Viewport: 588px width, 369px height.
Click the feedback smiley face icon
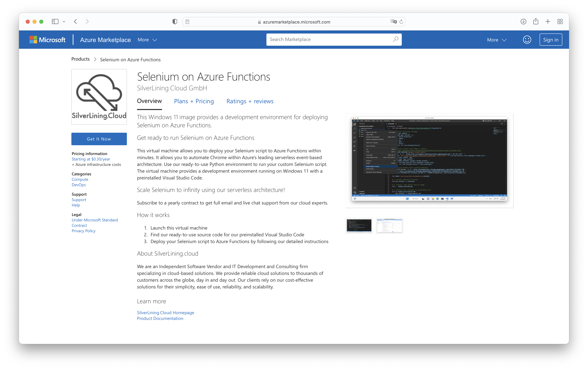[x=527, y=40]
